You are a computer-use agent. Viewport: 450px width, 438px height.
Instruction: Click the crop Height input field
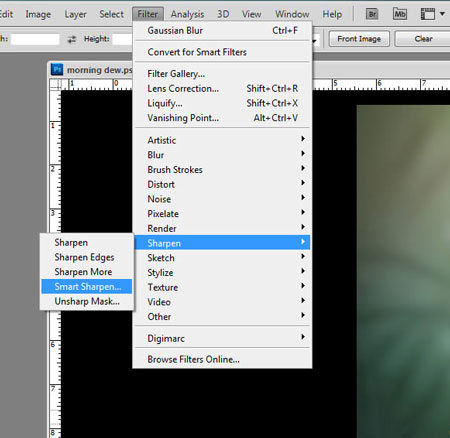(x=123, y=39)
